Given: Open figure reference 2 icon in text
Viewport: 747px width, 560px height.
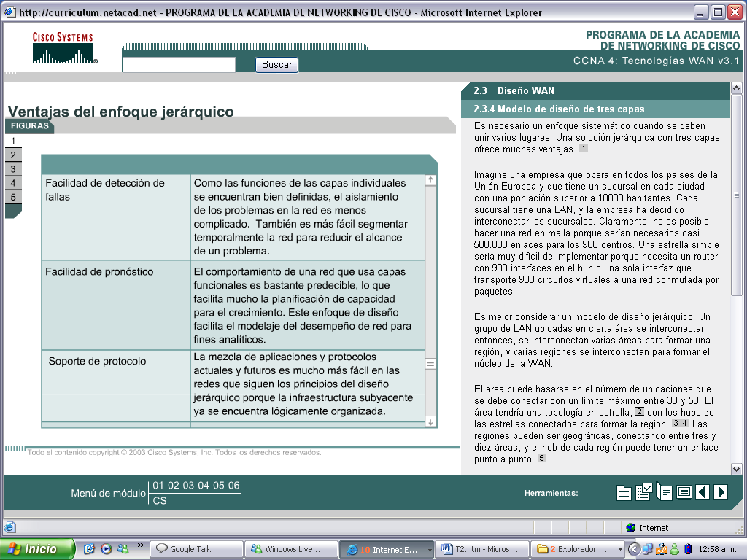Looking at the screenshot, I should tap(640, 411).
